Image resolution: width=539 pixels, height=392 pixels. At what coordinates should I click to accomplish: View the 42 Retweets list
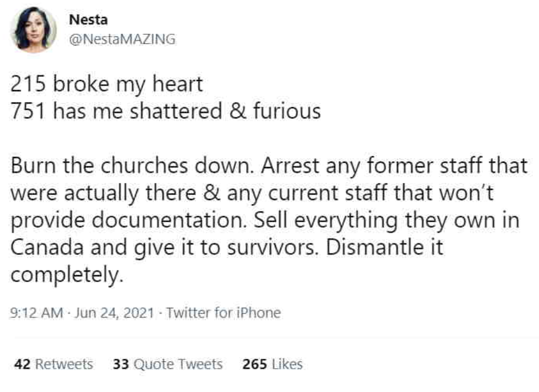(x=53, y=364)
